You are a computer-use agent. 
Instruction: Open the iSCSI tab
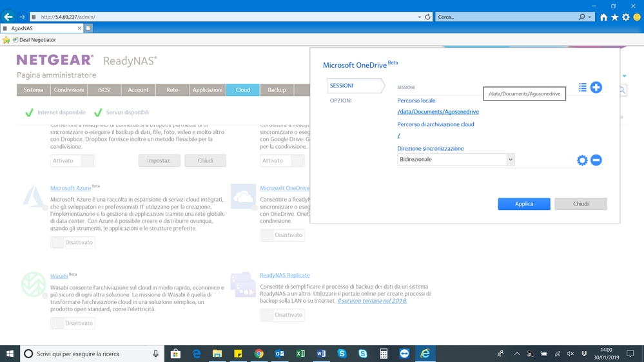(x=104, y=90)
